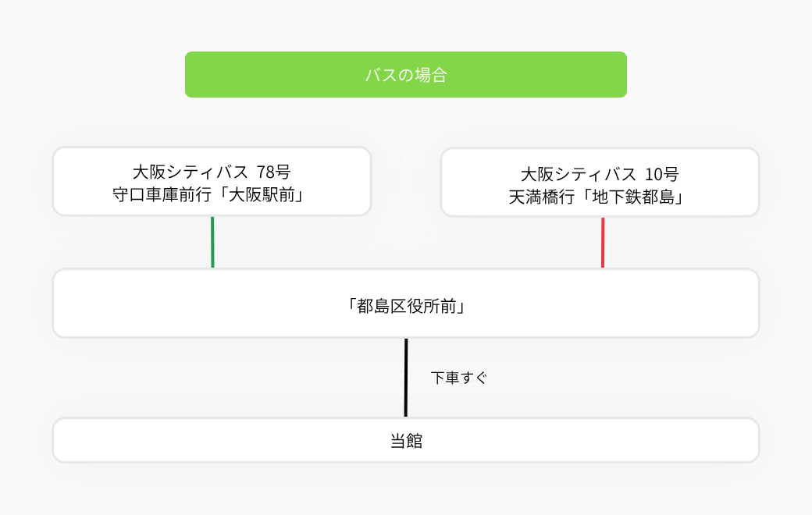Viewport: 812px width, 515px height.
Task: Click the 守口車庫前行「大阪駅前」 line
Action: pyautogui.click(x=208, y=194)
